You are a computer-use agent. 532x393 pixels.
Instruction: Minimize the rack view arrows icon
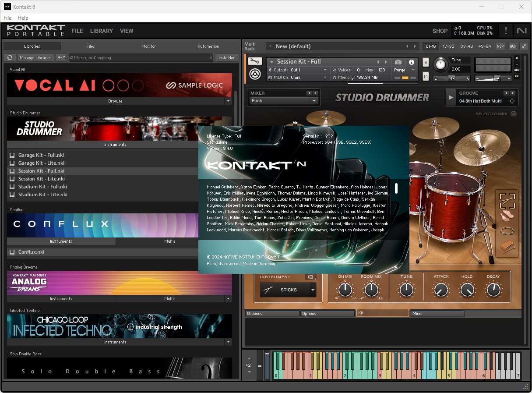coord(524,46)
